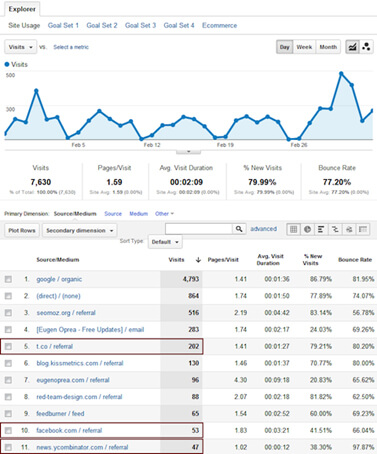Switch to the Goal Set 1 tab
Viewport: 377px width, 454px height.
[63, 25]
